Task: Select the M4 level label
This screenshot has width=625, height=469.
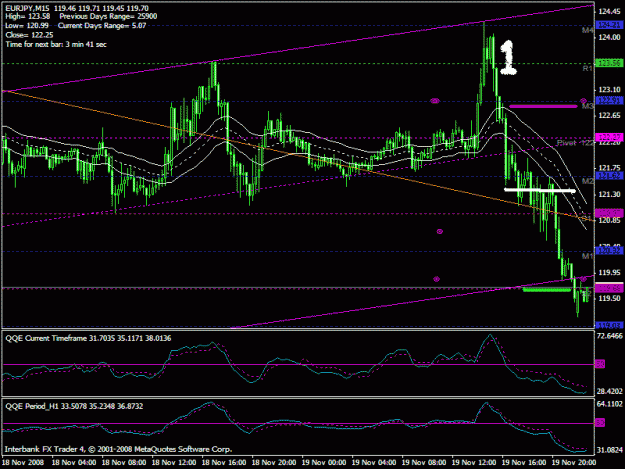Action: (588, 30)
